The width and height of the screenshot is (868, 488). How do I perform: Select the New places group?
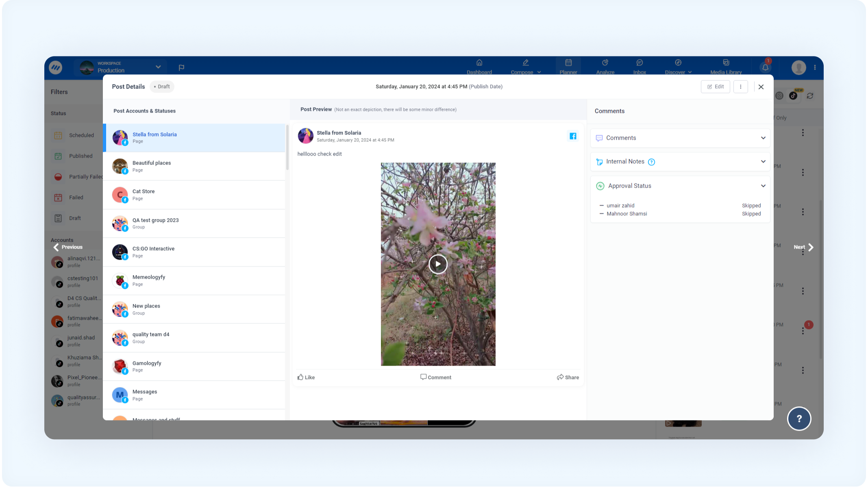[x=195, y=309]
